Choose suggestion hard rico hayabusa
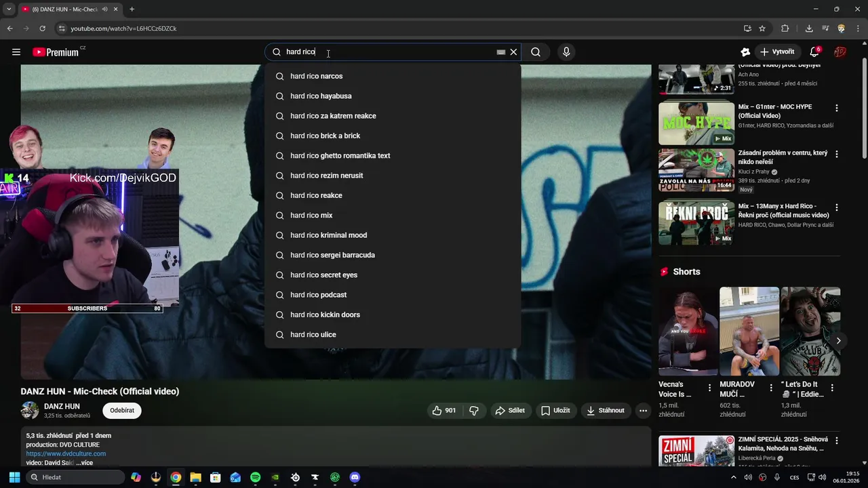Image resolution: width=868 pixels, height=488 pixels. click(x=393, y=96)
